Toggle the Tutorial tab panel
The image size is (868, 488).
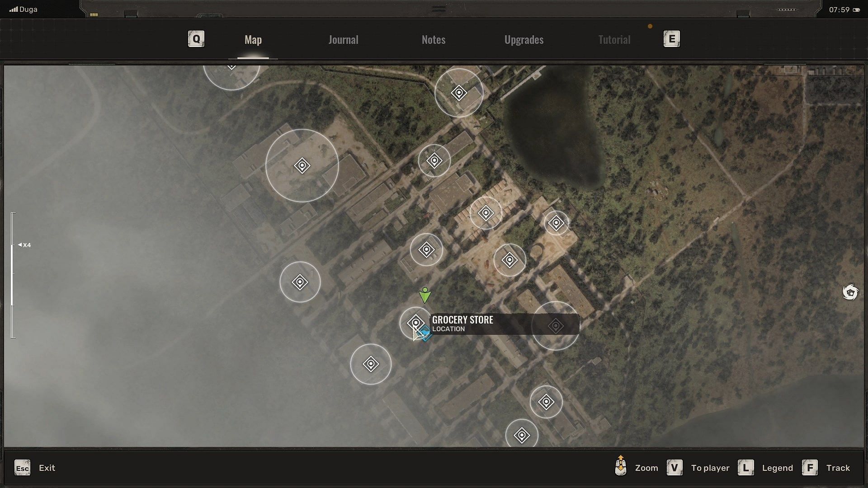(614, 39)
